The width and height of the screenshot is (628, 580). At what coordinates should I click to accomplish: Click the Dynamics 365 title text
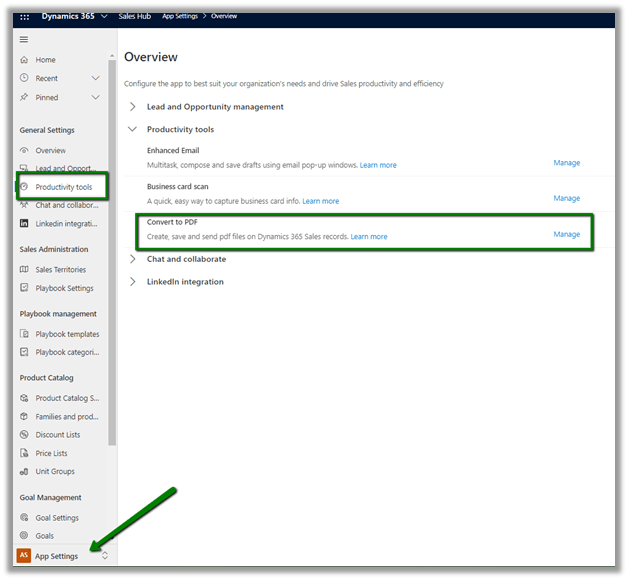pyautogui.click(x=68, y=16)
